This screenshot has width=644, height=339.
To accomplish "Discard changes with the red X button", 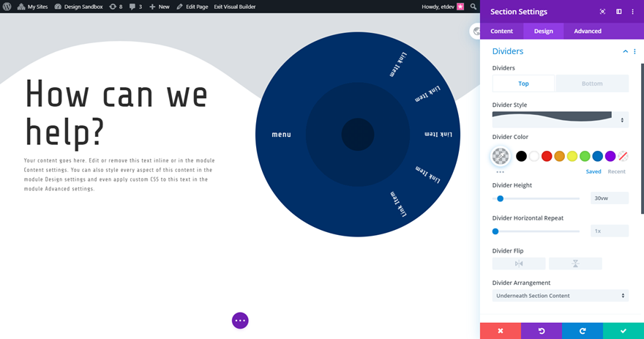I will point(501,331).
